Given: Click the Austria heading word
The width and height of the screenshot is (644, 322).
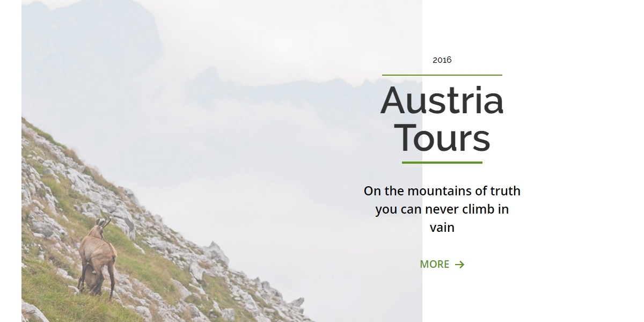Looking at the screenshot, I should pos(442,100).
